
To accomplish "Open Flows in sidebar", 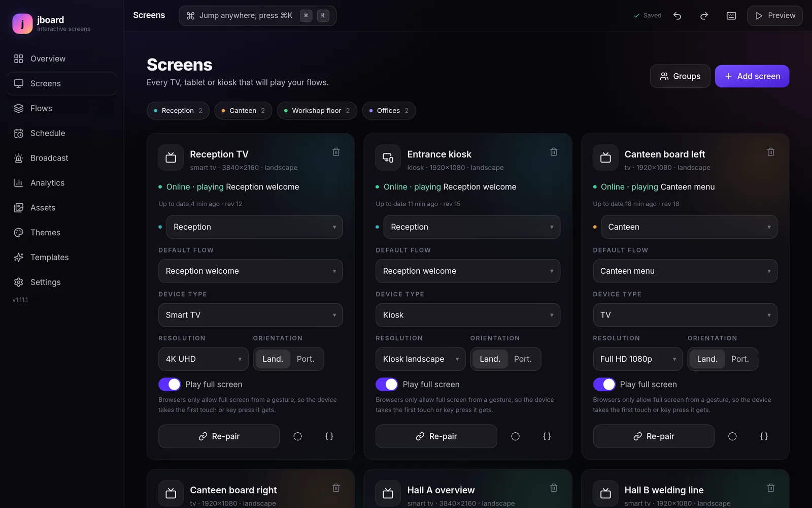I will (62, 109).
